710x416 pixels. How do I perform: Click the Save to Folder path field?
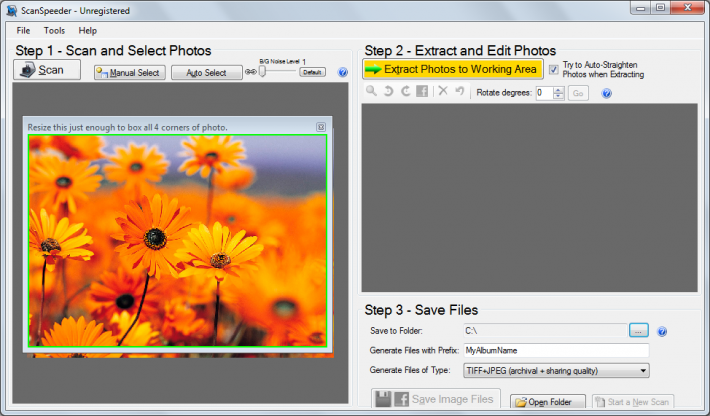pyautogui.click(x=545, y=330)
